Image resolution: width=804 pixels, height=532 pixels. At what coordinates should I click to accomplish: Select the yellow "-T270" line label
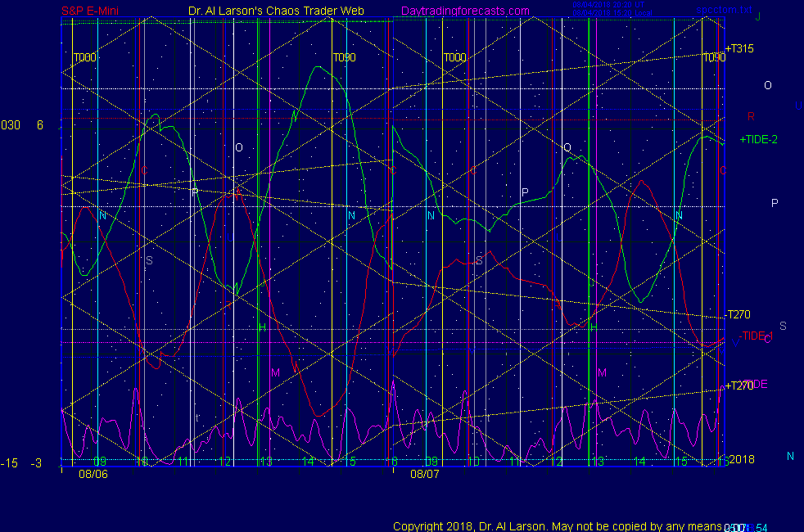(738, 314)
